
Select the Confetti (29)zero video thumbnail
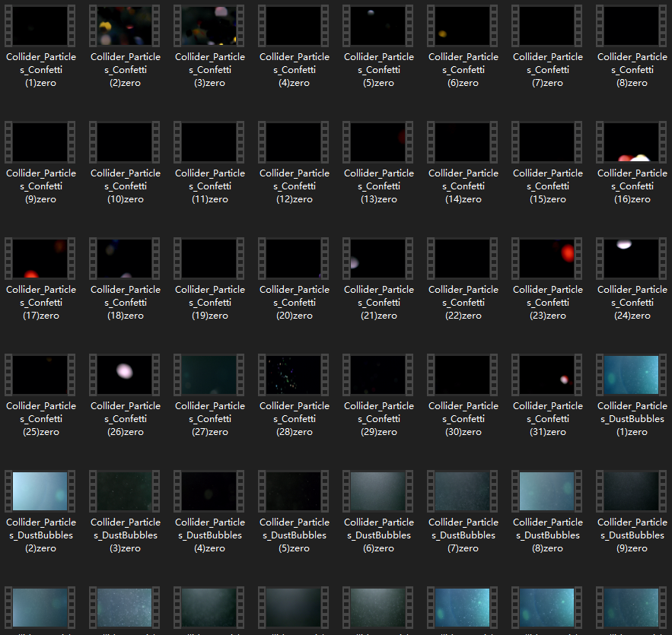click(x=378, y=375)
